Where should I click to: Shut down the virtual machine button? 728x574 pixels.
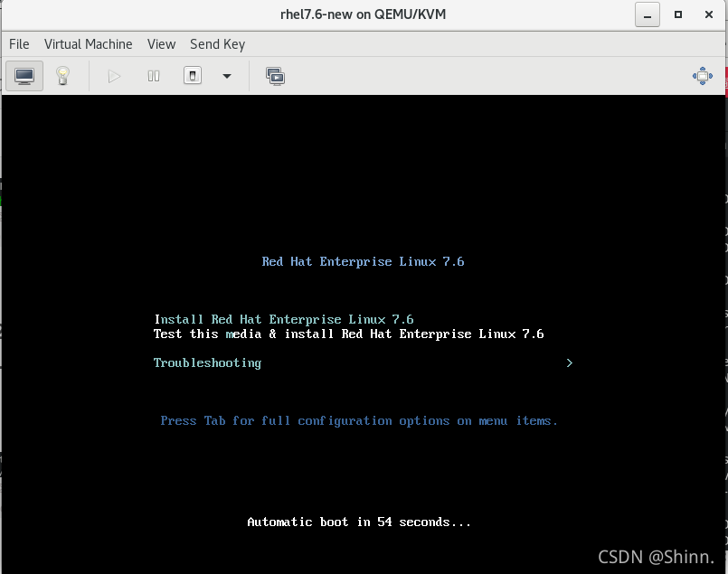click(193, 76)
